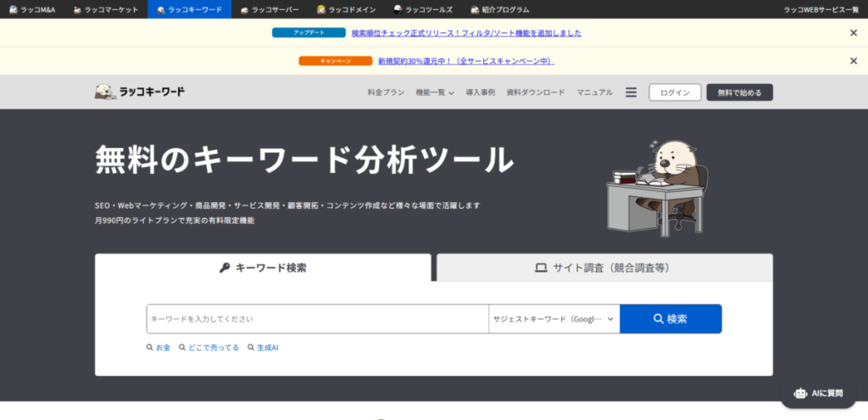Viewport: 868px width, 420px height.
Task: Search the suggested keyword どこで売ってる
Action: click(209, 347)
